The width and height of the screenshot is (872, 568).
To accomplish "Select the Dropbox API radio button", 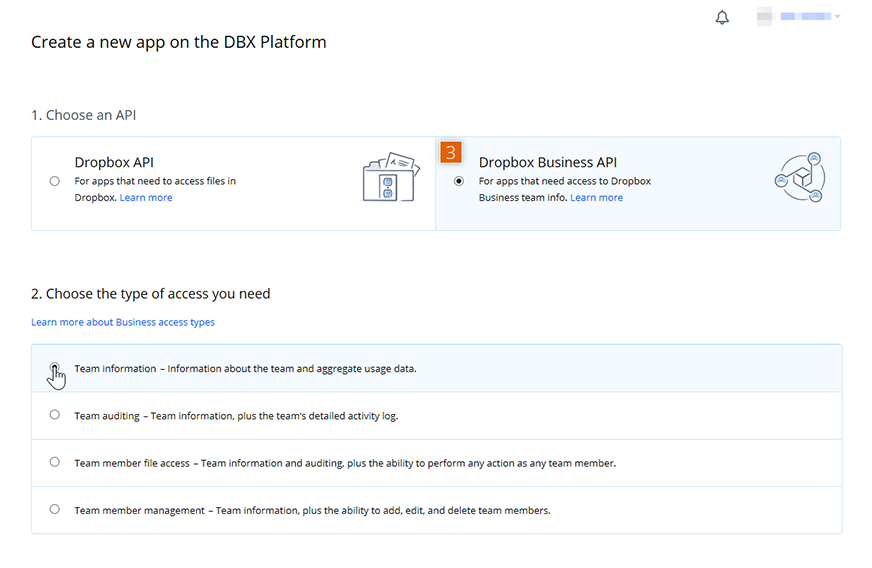I will click(54, 181).
